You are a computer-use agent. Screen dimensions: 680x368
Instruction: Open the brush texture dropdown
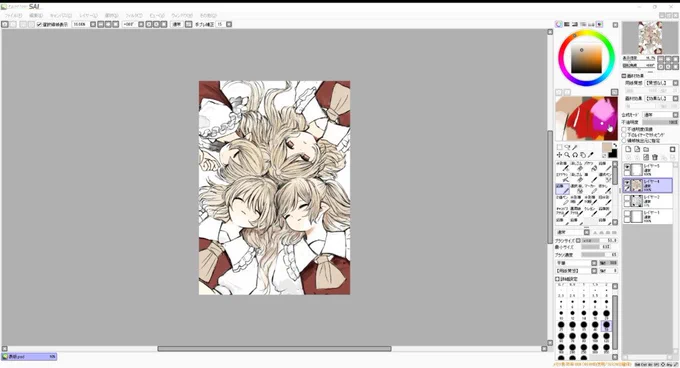tap(594, 271)
